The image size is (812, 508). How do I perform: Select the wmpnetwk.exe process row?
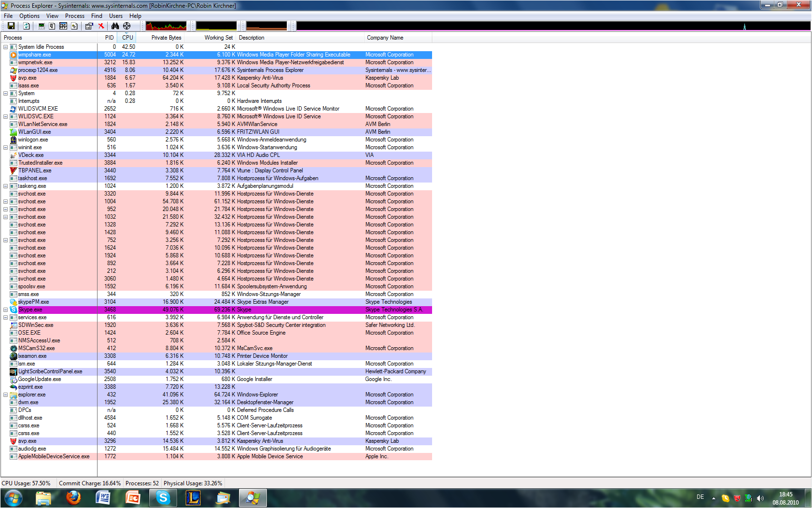216,63
